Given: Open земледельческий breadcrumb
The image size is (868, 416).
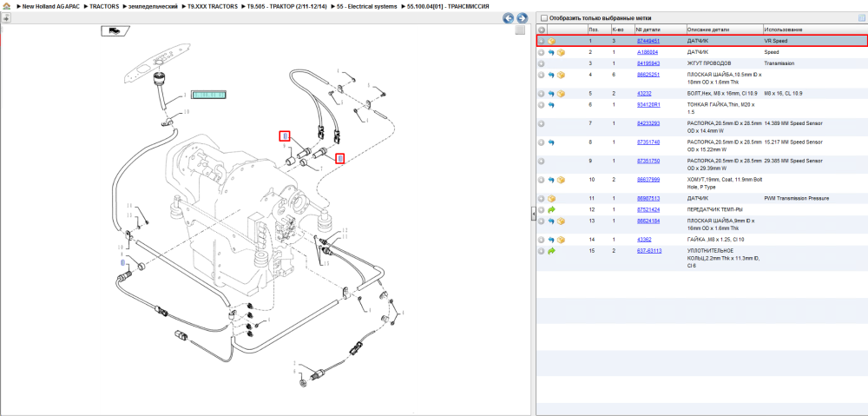Looking at the screenshot, I should (x=154, y=6).
